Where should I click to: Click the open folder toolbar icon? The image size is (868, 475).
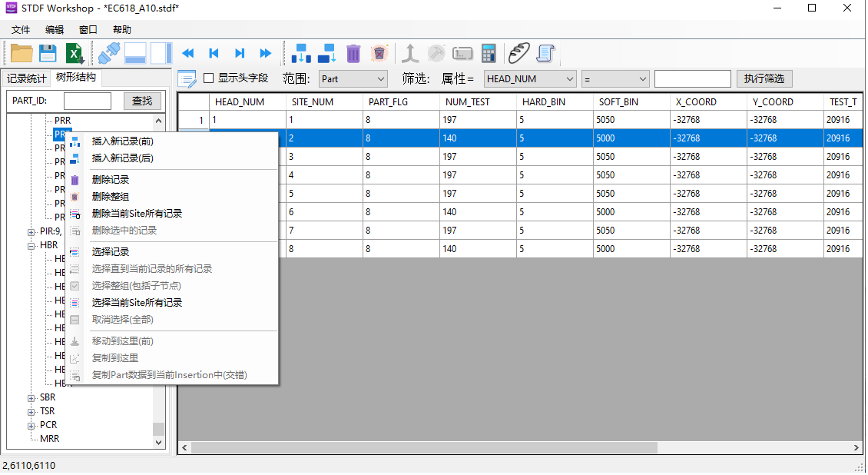coord(22,53)
